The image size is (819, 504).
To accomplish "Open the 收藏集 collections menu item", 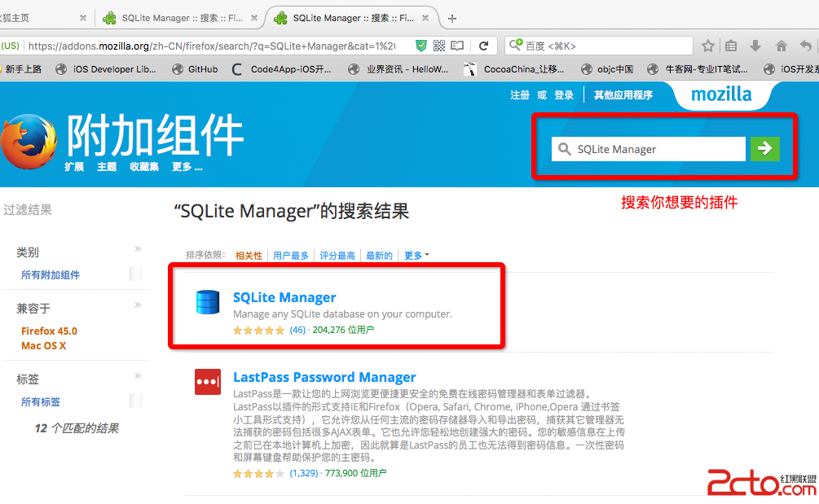I will pos(144,167).
